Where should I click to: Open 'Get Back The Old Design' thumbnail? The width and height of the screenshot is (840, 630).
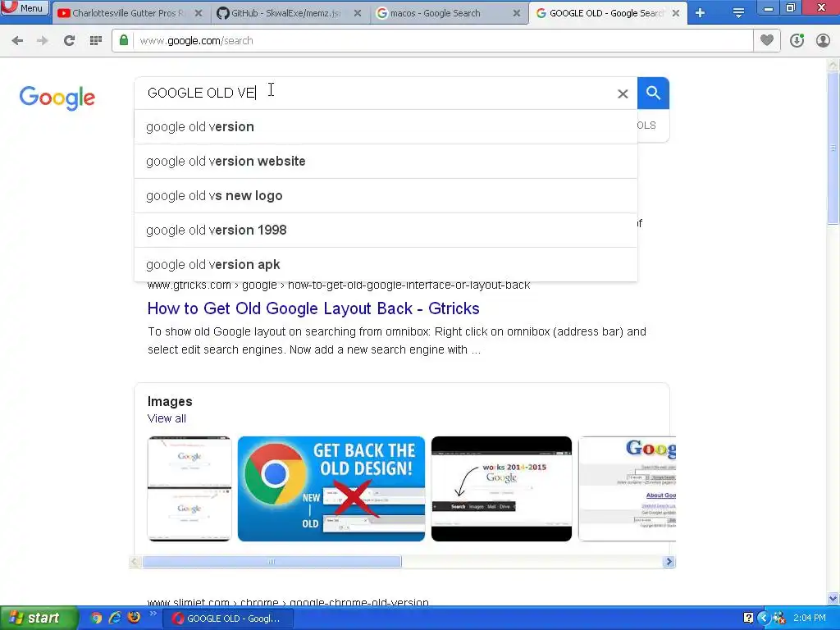click(331, 489)
